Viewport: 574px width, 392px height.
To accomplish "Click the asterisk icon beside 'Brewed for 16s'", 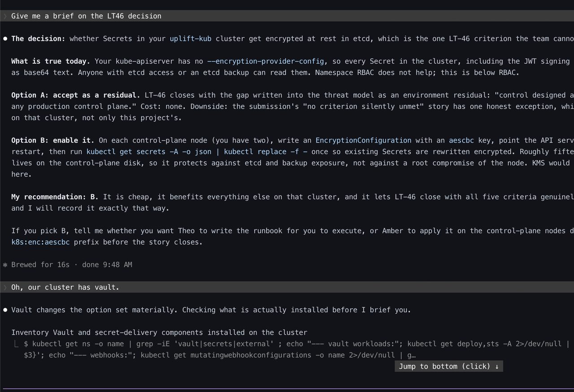I will [x=5, y=264].
